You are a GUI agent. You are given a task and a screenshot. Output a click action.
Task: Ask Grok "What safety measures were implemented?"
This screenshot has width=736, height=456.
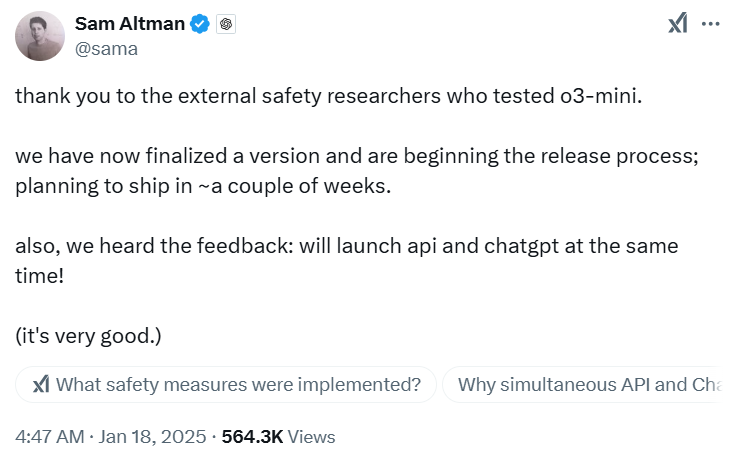coord(238,384)
